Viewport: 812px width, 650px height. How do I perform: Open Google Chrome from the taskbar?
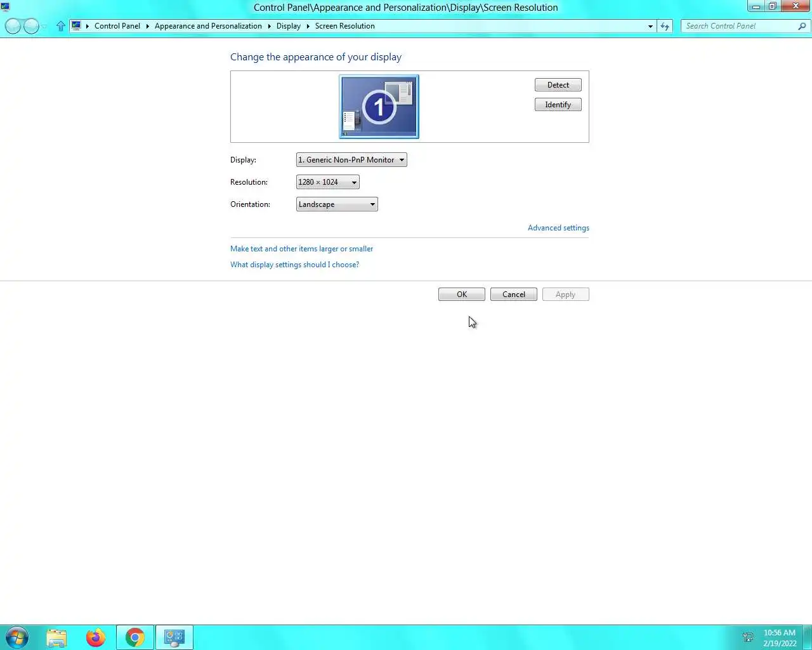[x=135, y=637]
